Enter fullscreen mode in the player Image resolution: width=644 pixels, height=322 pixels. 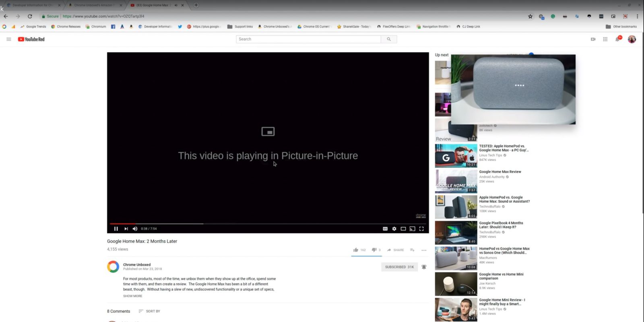point(421,229)
